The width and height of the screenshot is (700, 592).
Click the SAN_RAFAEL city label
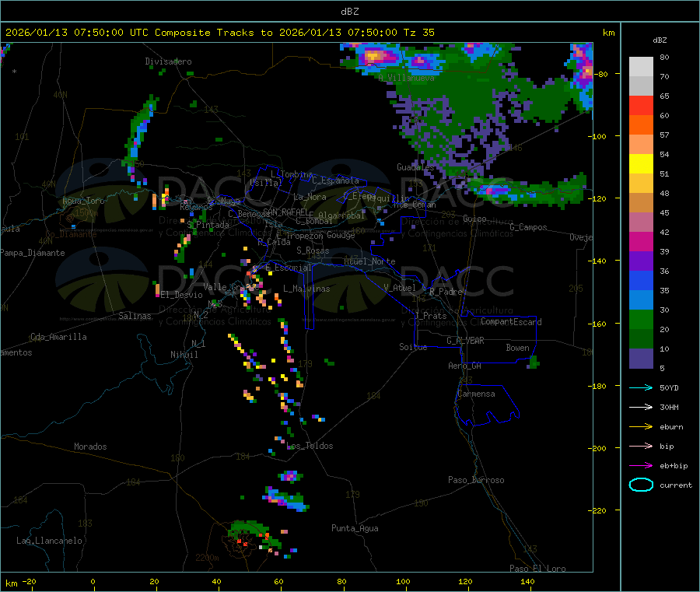tap(284, 212)
